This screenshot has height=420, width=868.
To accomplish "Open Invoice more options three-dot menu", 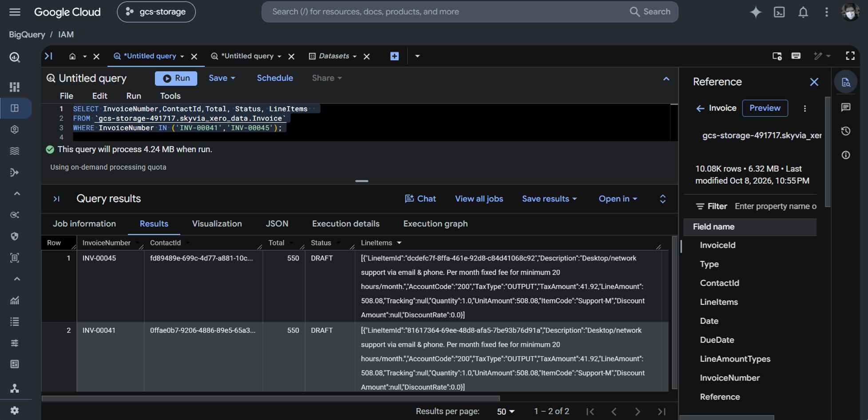I will [x=805, y=108].
